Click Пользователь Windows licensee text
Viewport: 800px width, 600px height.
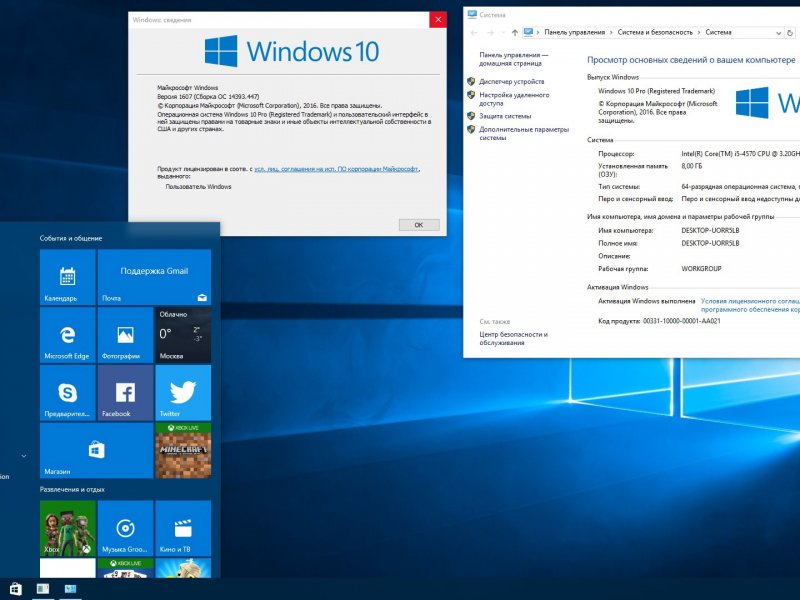click(x=198, y=187)
